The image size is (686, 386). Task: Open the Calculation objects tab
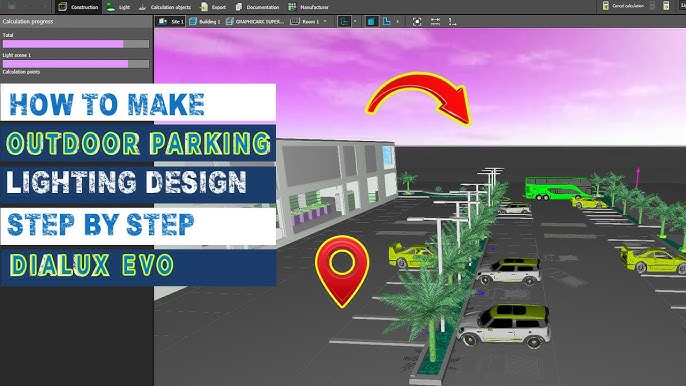164,7
